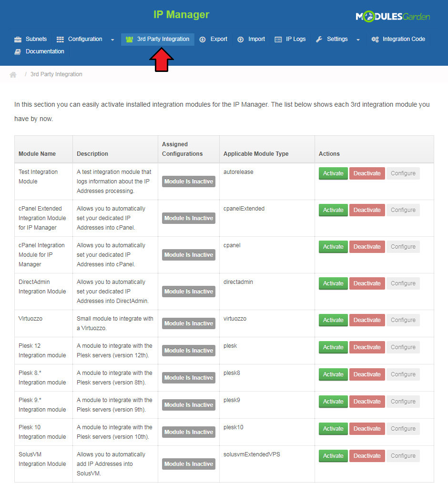Activate the cpanel type integration module

point(333,247)
